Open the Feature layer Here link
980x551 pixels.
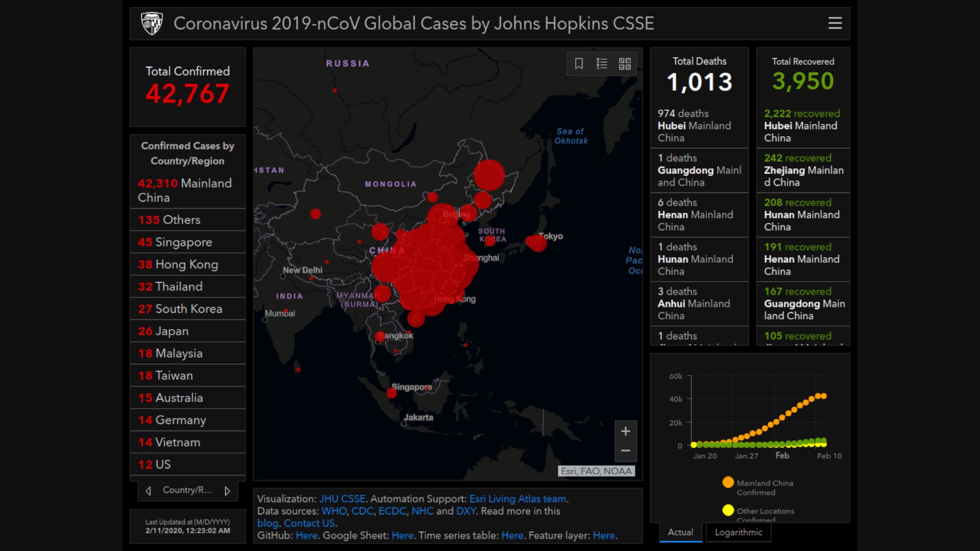coord(604,535)
